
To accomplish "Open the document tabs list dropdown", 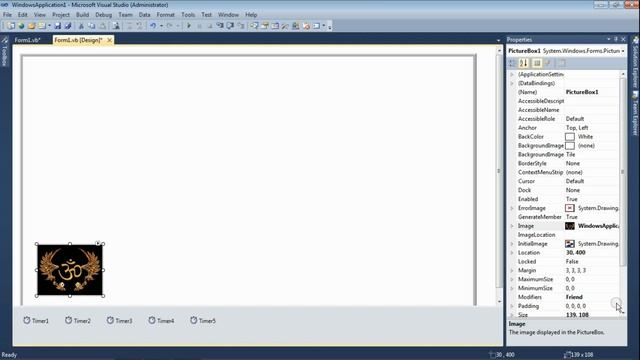I will point(498,40).
